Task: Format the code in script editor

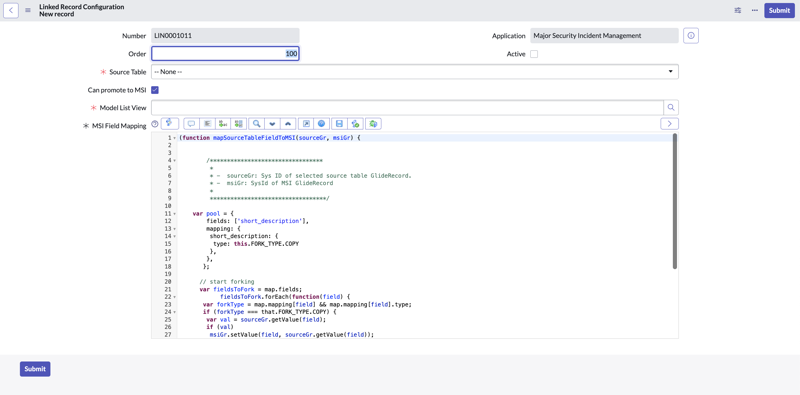Action: tap(207, 124)
